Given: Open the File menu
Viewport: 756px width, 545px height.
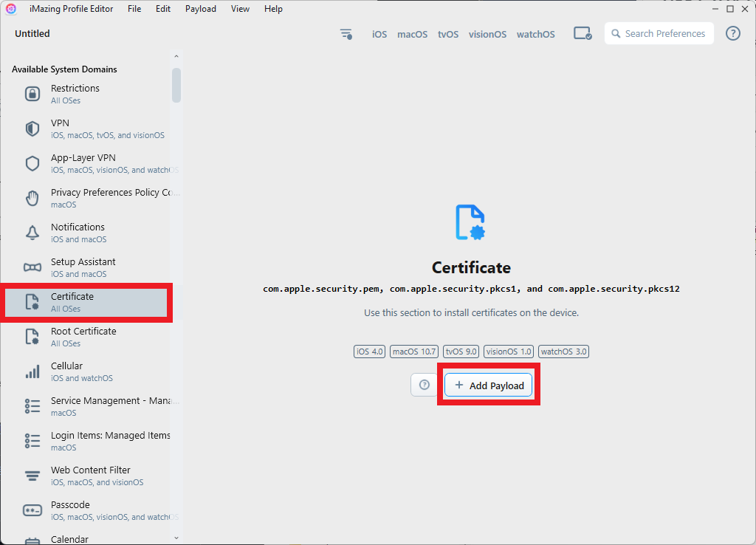Looking at the screenshot, I should click(x=134, y=9).
